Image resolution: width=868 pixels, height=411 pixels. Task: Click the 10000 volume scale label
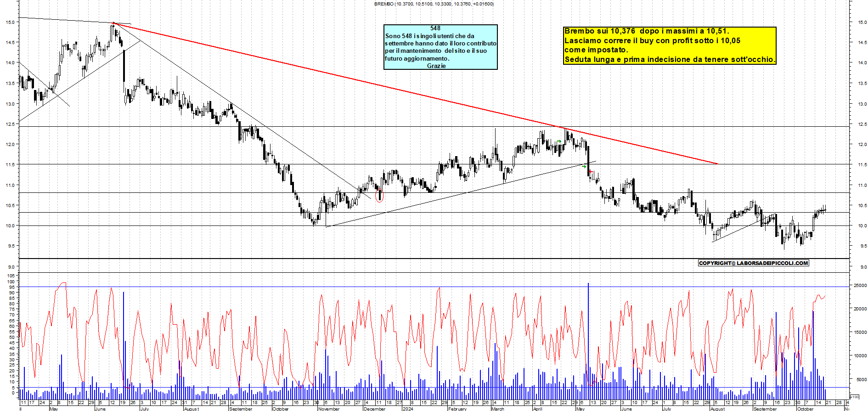pos(860,356)
